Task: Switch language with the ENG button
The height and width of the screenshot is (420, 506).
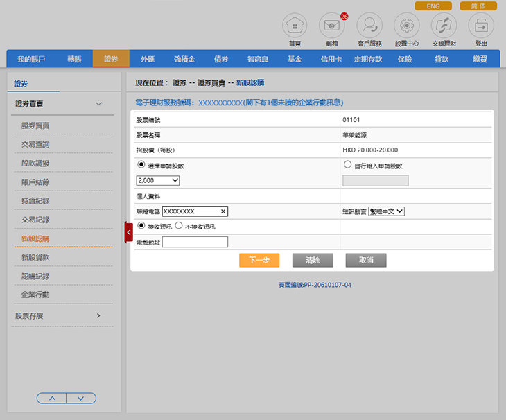Action: pos(433,6)
